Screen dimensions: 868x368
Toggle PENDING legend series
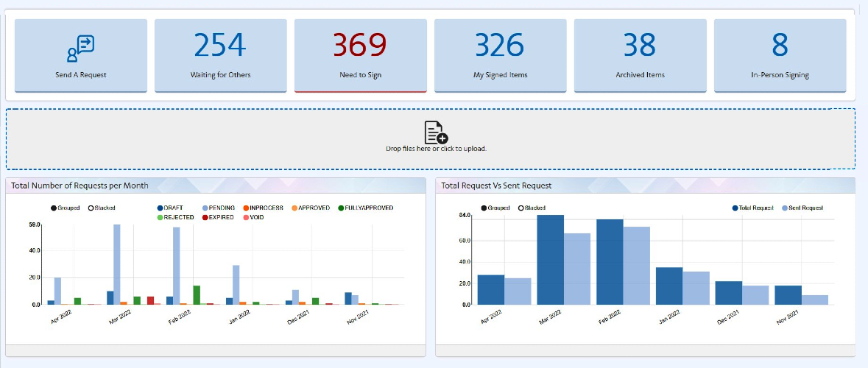coord(219,208)
